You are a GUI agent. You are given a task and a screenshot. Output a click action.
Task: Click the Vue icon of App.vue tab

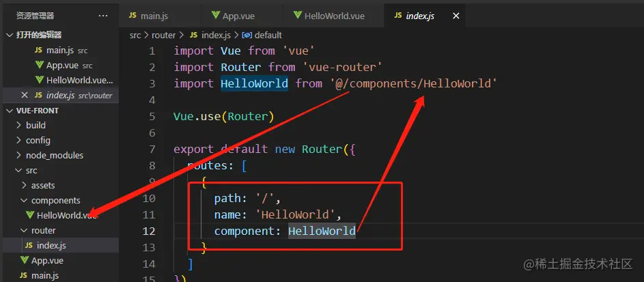[216, 16]
